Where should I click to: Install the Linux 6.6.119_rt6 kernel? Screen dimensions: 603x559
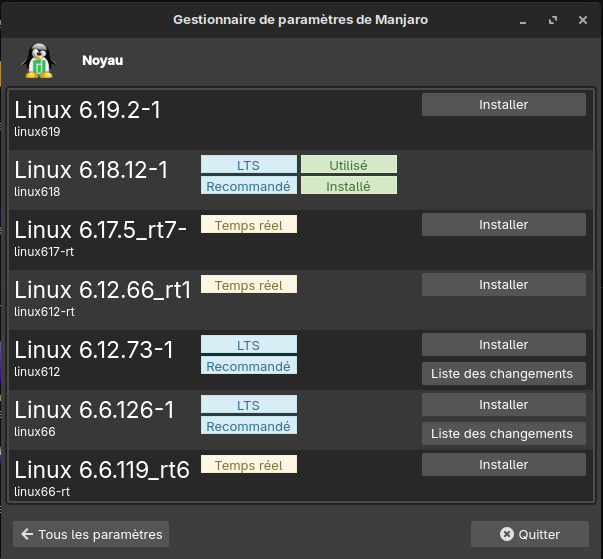(503, 465)
